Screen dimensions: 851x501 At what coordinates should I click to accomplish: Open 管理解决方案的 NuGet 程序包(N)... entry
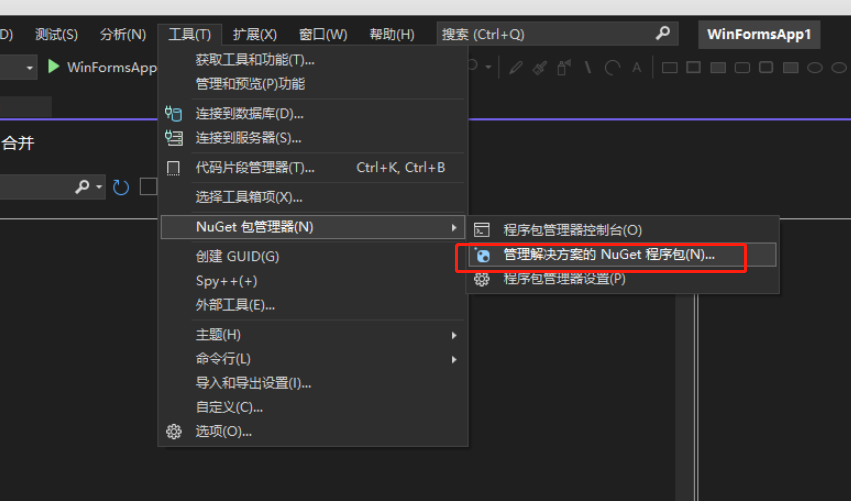[x=623, y=255]
